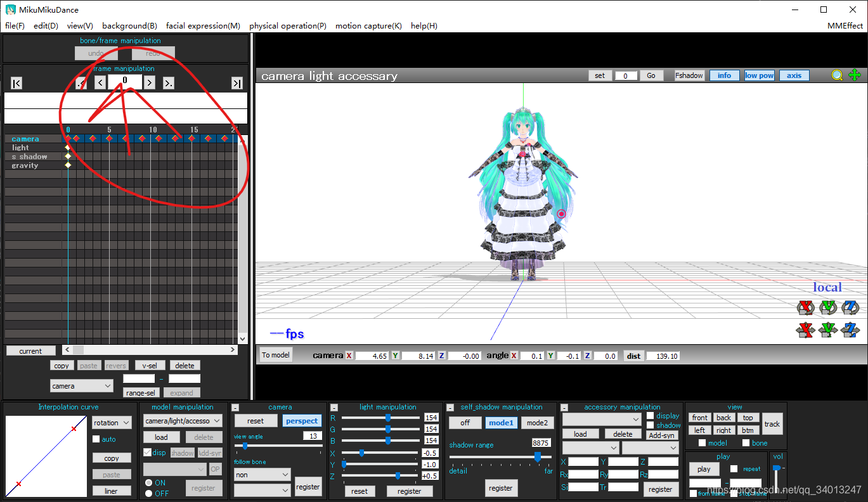Enable the auto interpolation checkbox

coord(96,439)
